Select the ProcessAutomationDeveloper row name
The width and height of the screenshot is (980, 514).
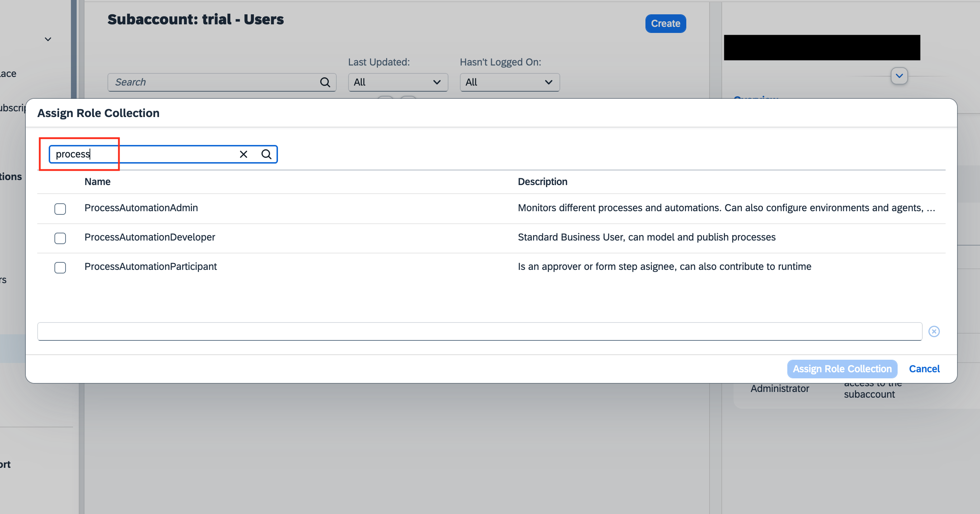point(149,237)
